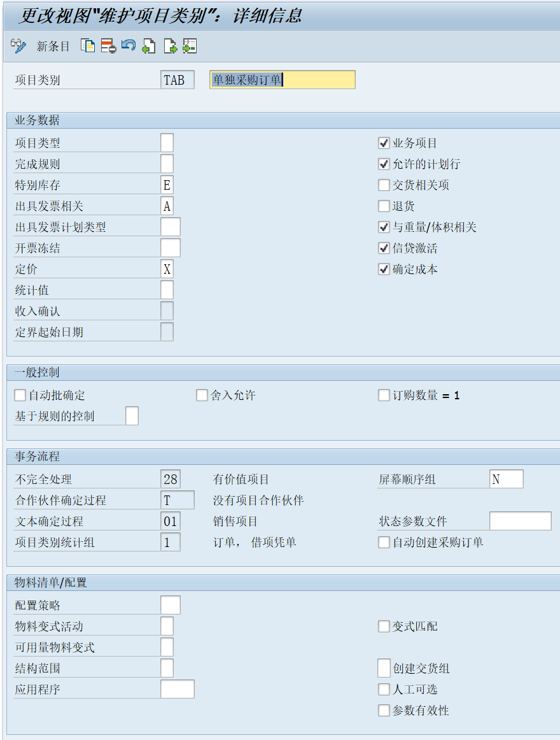Click the 文本确定过程 field with 01
The width and height of the screenshot is (560, 740).
tap(171, 521)
